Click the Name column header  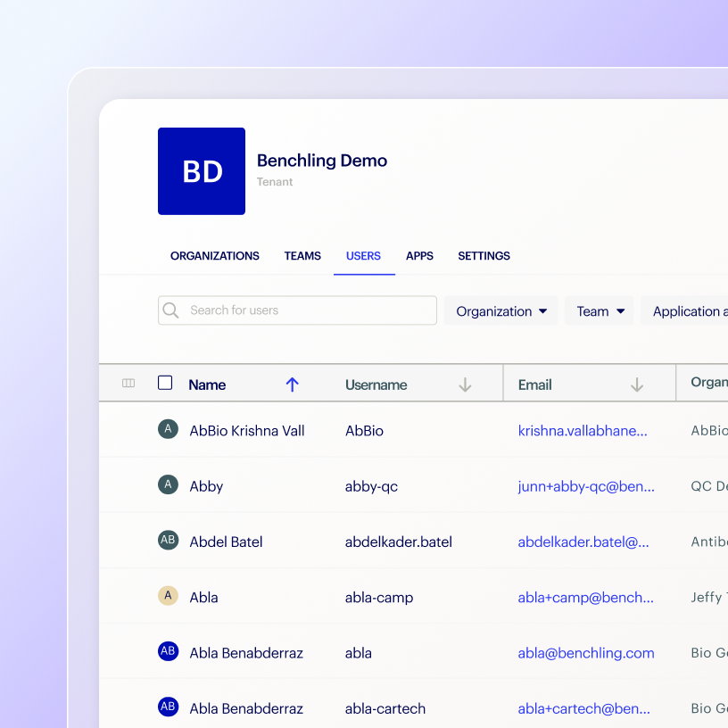tap(207, 385)
